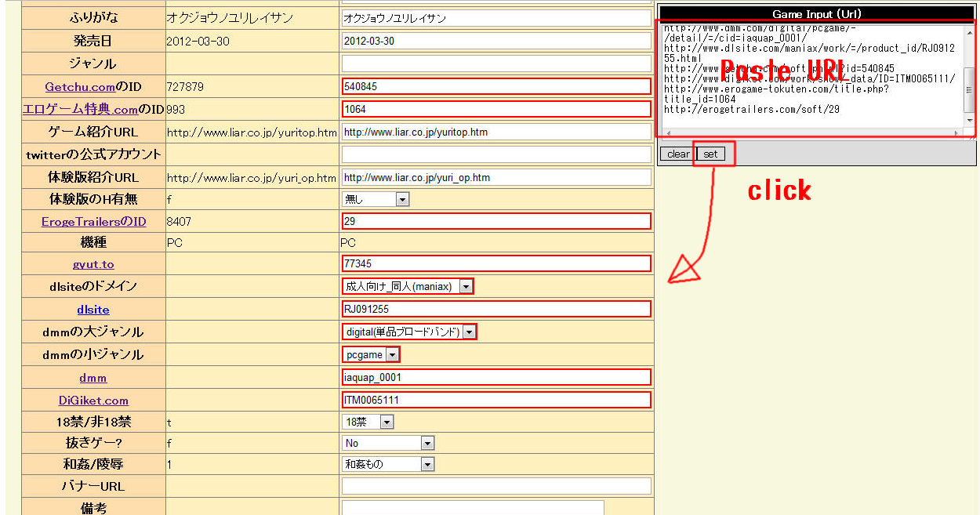Screen dimensions: 980x515
Task: Follow the ErogeTrailers ID link
Action: click(x=93, y=222)
